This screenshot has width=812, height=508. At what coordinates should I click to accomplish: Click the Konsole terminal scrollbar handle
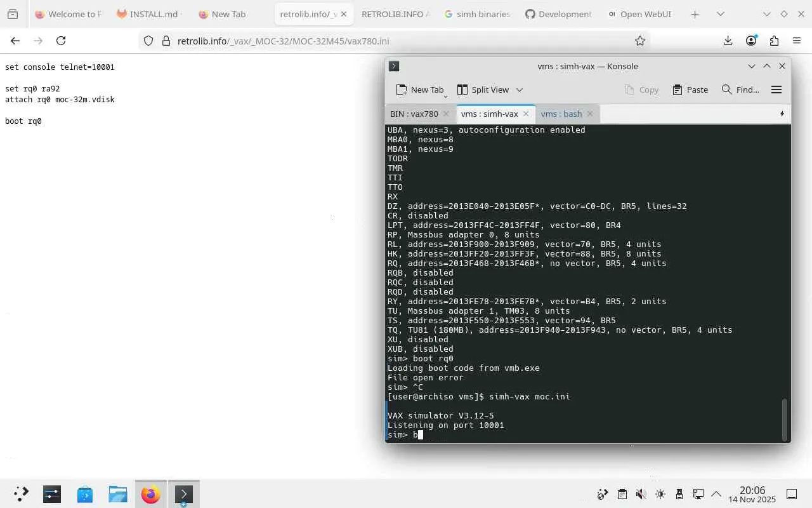[785, 419]
